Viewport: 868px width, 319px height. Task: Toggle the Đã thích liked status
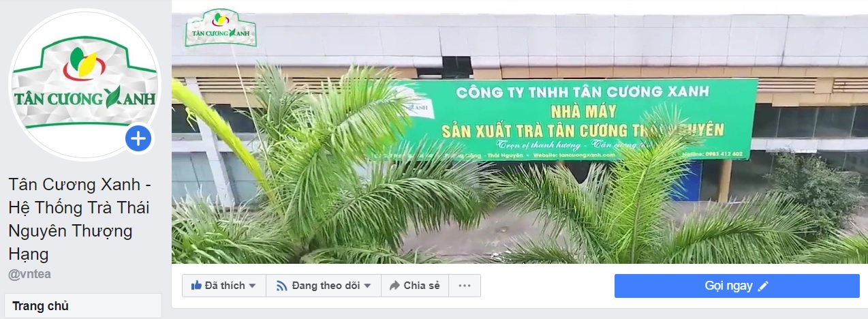223,286
